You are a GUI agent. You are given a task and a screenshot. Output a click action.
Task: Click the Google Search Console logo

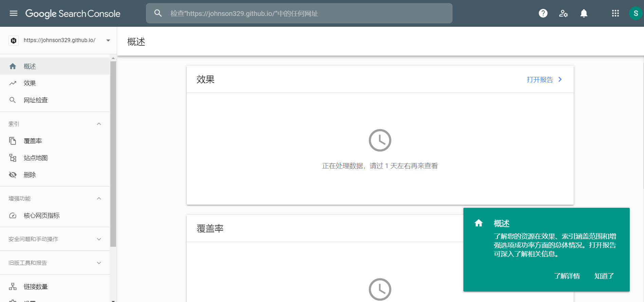coord(73,14)
